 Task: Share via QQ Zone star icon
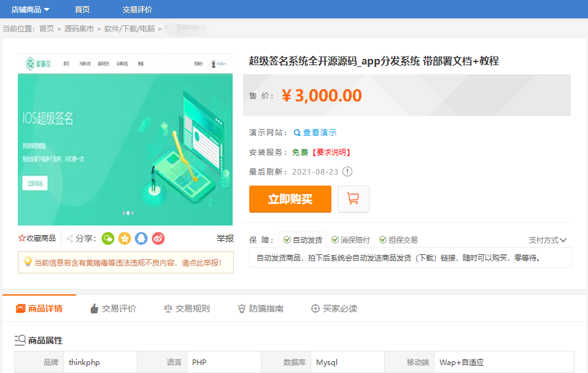(x=125, y=238)
